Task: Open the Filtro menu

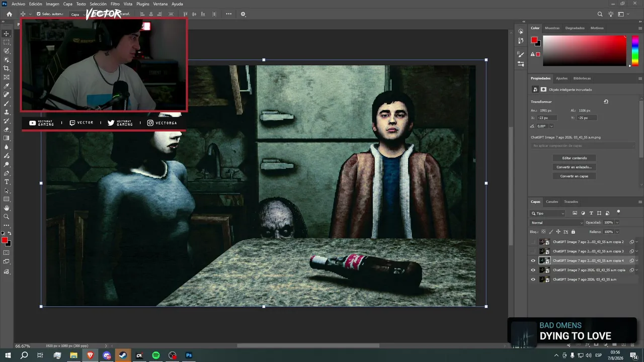Action: [115, 4]
